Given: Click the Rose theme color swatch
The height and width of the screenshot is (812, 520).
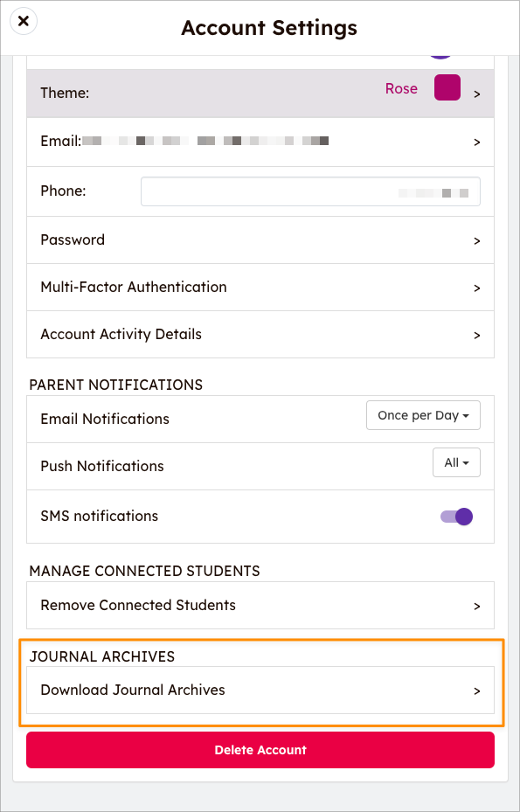Looking at the screenshot, I should 447,87.
